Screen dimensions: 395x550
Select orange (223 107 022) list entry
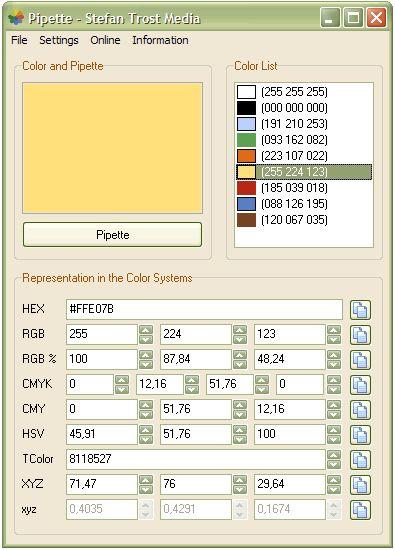[x=304, y=156]
